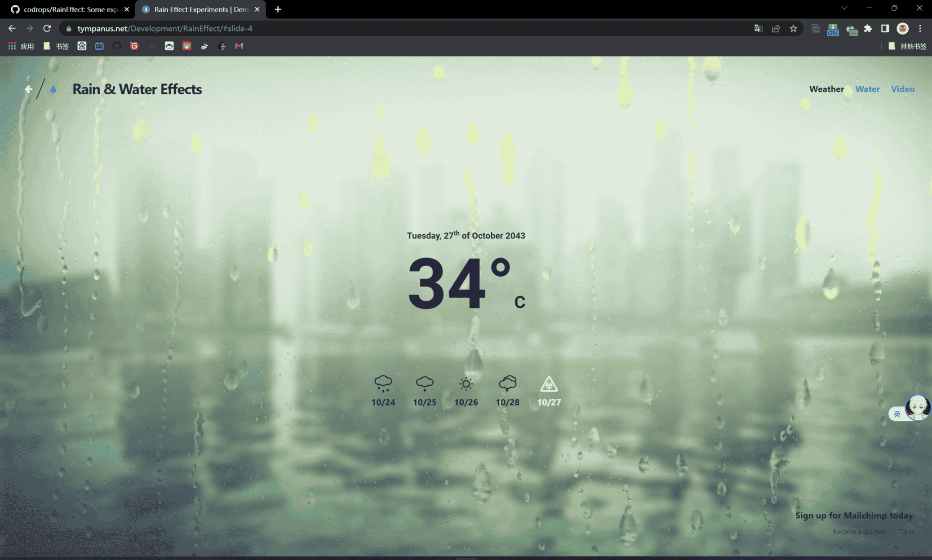Click the back arrow next to site title

click(28, 89)
